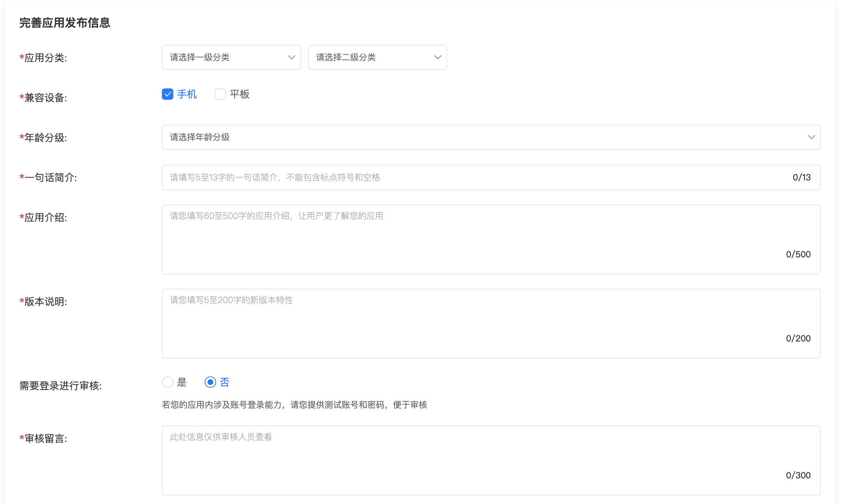Click the 是 radio label text

182,382
